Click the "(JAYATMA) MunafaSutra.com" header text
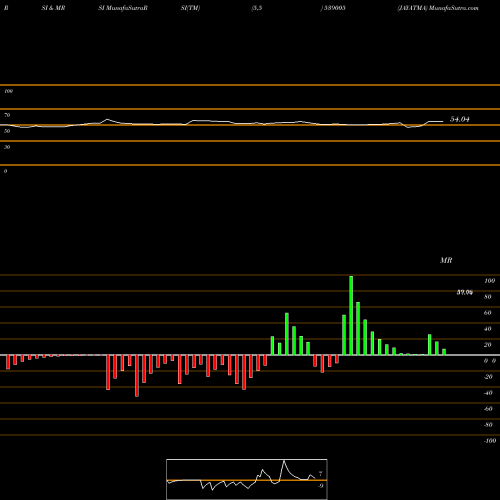Image resolution: width=500 pixels, height=500 pixels. click(438, 8)
